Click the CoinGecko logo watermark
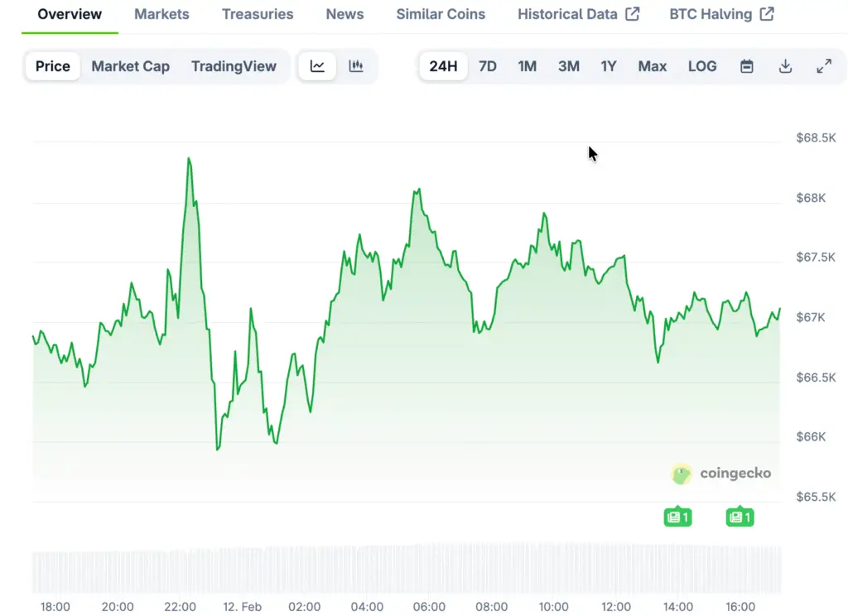 pyautogui.click(x=721, y=474)
